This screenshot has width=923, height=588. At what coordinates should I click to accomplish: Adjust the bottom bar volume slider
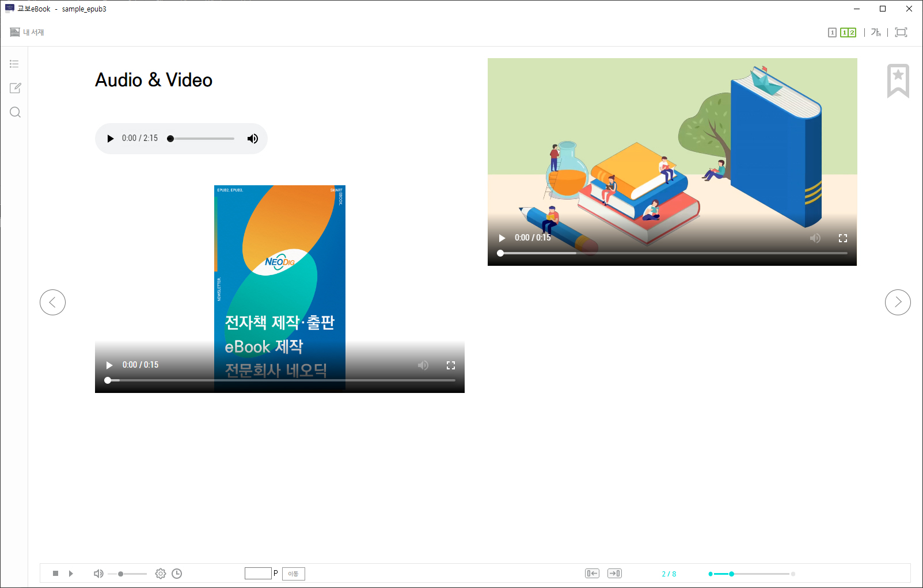[127, 574]
